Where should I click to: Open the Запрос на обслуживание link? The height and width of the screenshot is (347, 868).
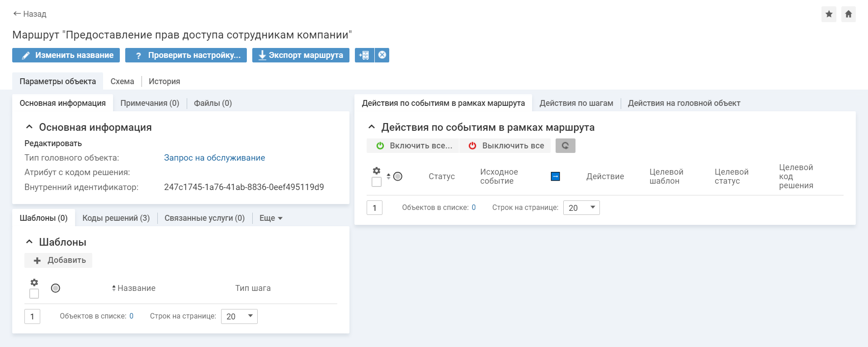tap(214, 158)
